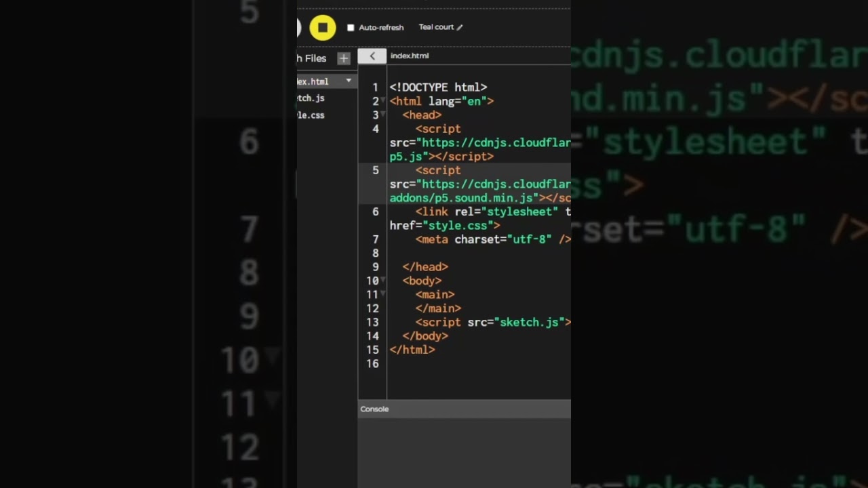
Task: Fold the html tag at line 2
Action: pos(383,100)
